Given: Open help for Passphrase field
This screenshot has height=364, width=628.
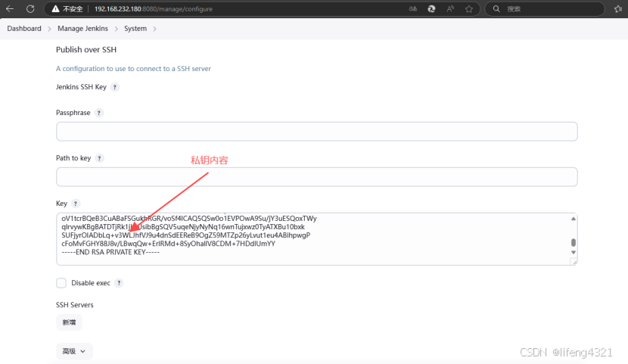Looking at the screenshot, I should point(98,113).
